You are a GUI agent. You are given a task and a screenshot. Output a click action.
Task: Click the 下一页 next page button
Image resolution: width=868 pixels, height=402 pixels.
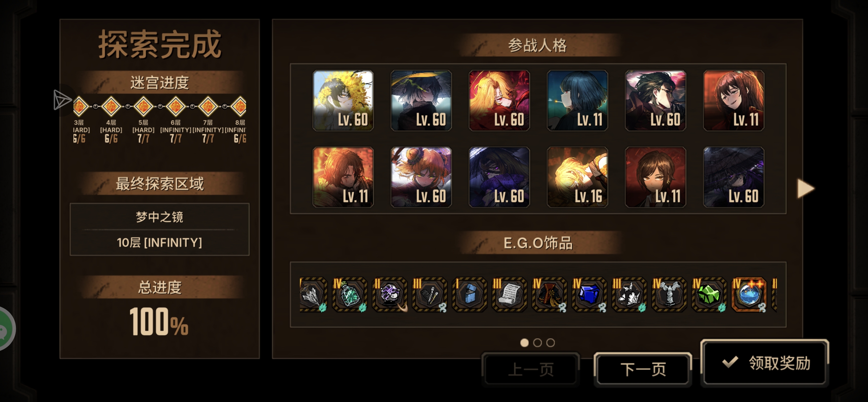coord(643,369)
